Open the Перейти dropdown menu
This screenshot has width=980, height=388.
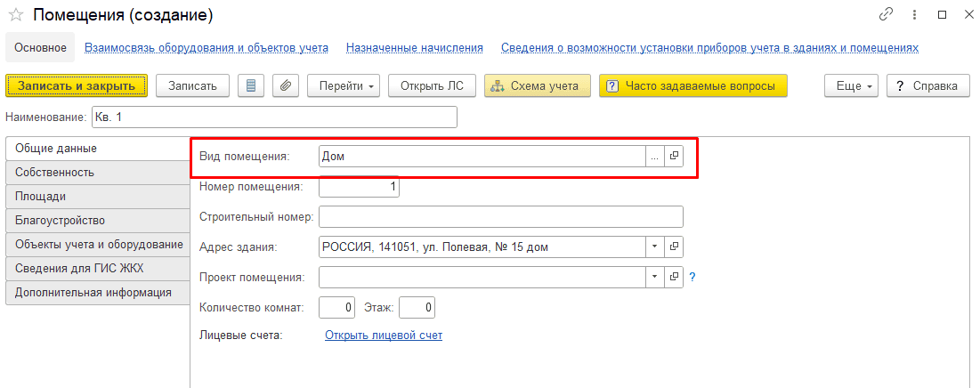point(344,85)
